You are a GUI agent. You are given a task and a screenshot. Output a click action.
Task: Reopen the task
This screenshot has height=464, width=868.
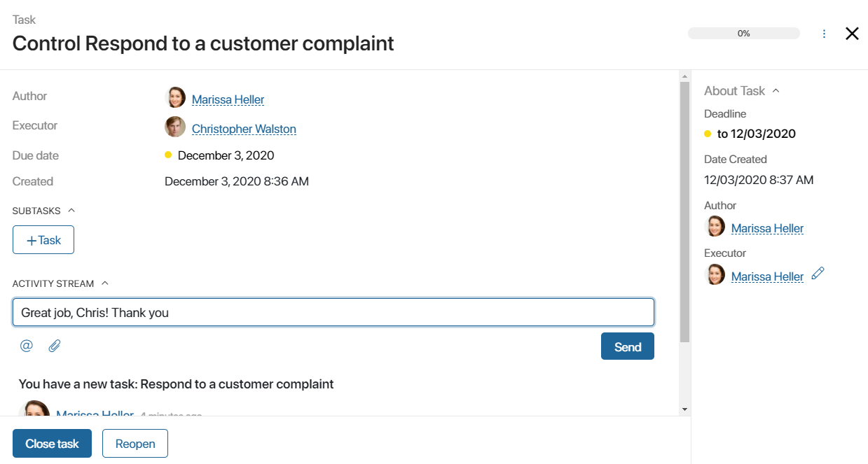click(135, 444)
